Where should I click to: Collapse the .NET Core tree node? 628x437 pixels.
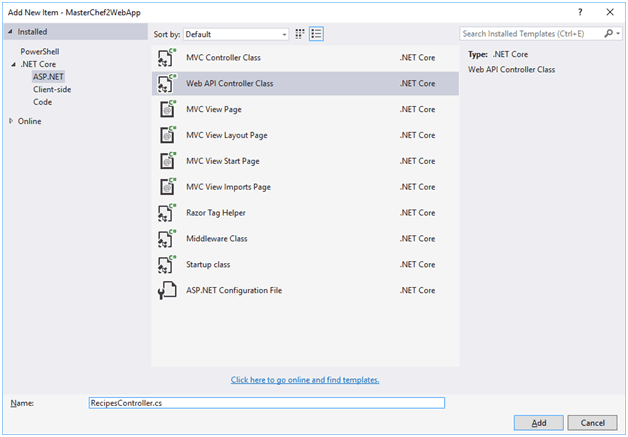(x=14, y=64)
